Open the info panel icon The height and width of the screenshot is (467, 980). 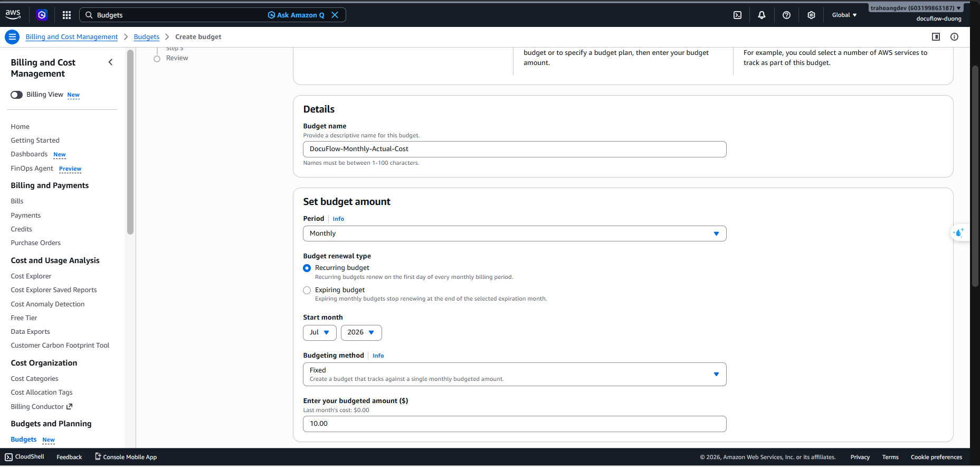(x=954, y=37)
